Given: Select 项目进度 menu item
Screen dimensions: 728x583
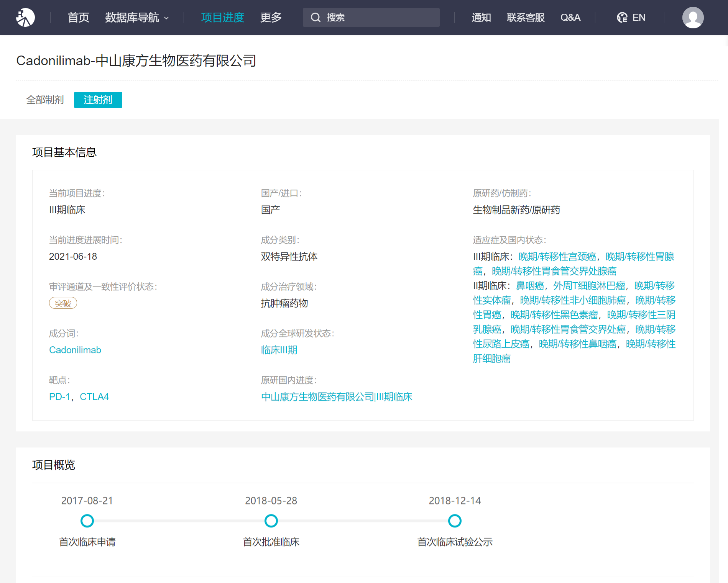Looking at the screenshot, I should [x=222, y=18].
